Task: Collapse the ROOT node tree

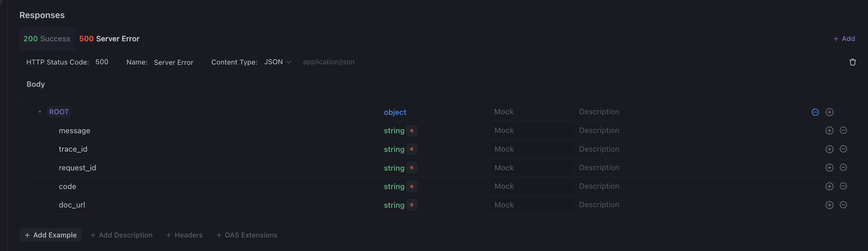Action: pos(40,112)
